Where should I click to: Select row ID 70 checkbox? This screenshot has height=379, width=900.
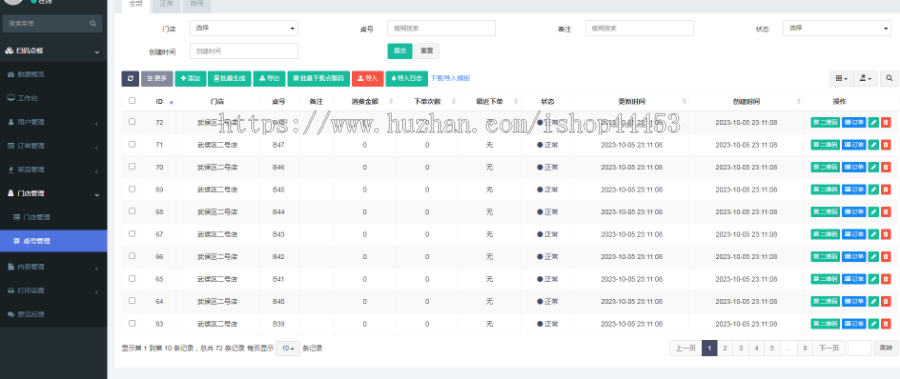(x=132, y=167)
